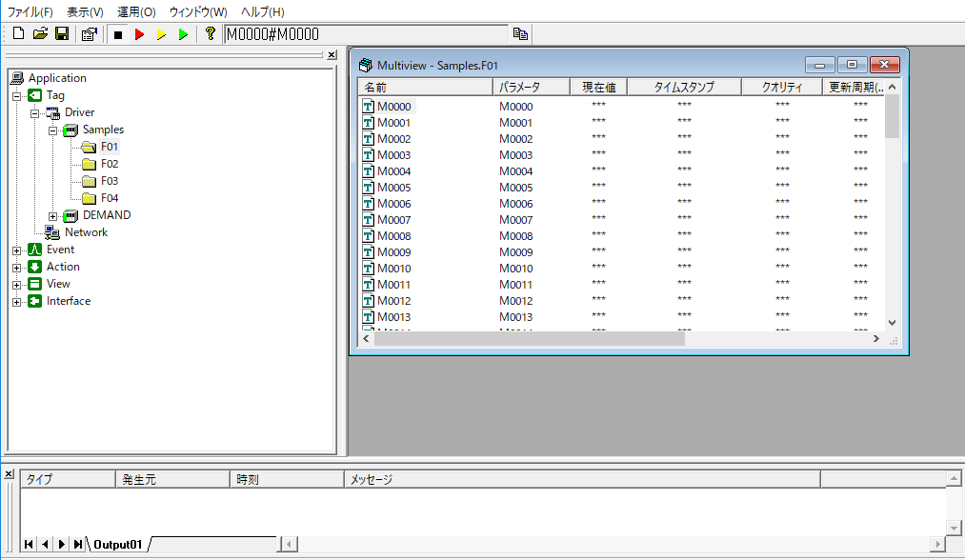Collapse the Samples tree node

[53, 130]
